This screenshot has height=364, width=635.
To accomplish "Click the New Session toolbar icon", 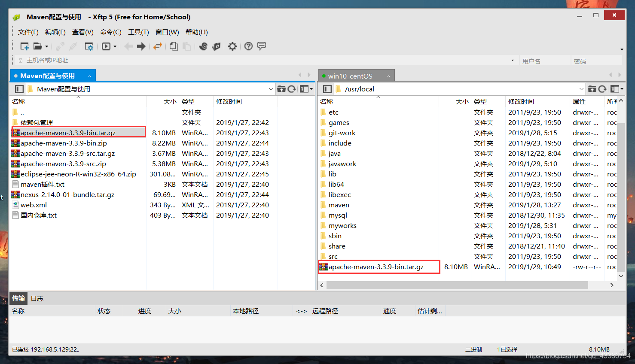I will [24, 46].
